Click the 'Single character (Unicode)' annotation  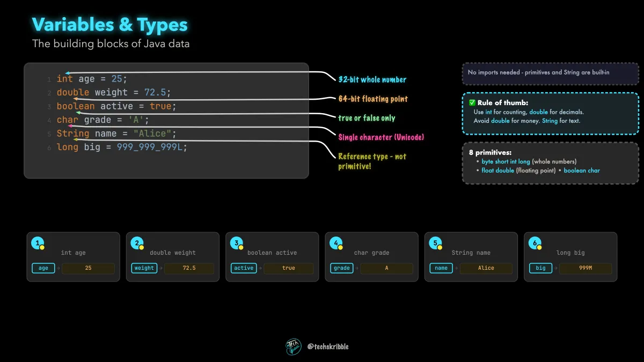click(381, 137)
